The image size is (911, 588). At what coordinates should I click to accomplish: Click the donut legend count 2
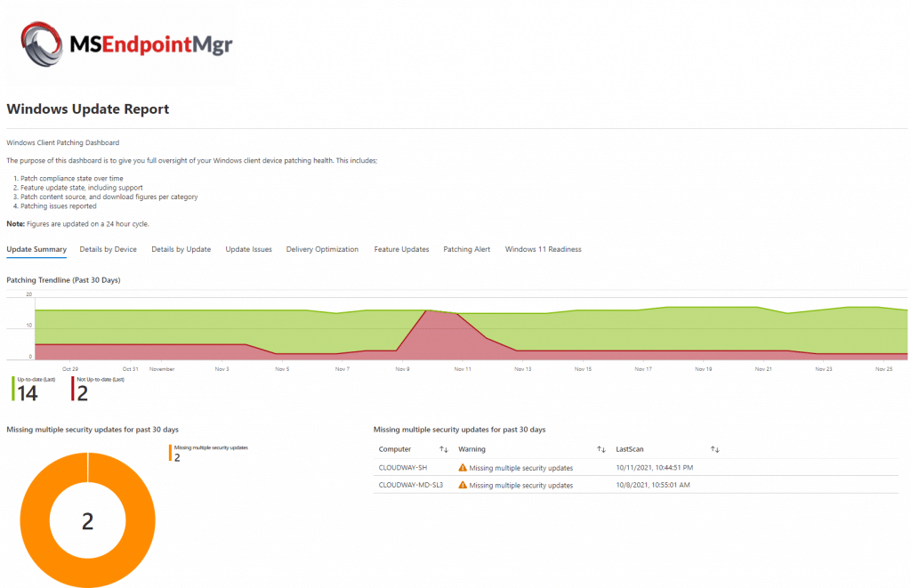tap(177, 458)
